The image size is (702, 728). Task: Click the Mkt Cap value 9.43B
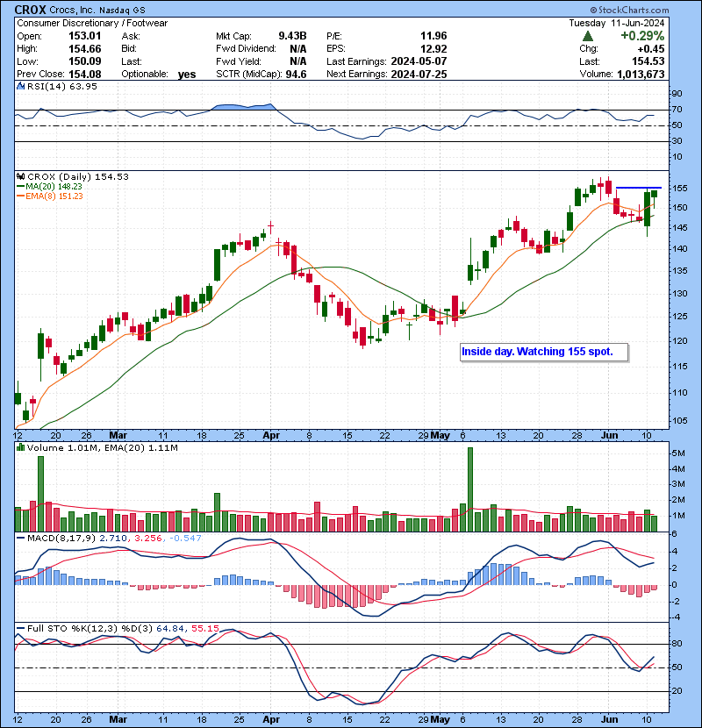tap(292, 36)
